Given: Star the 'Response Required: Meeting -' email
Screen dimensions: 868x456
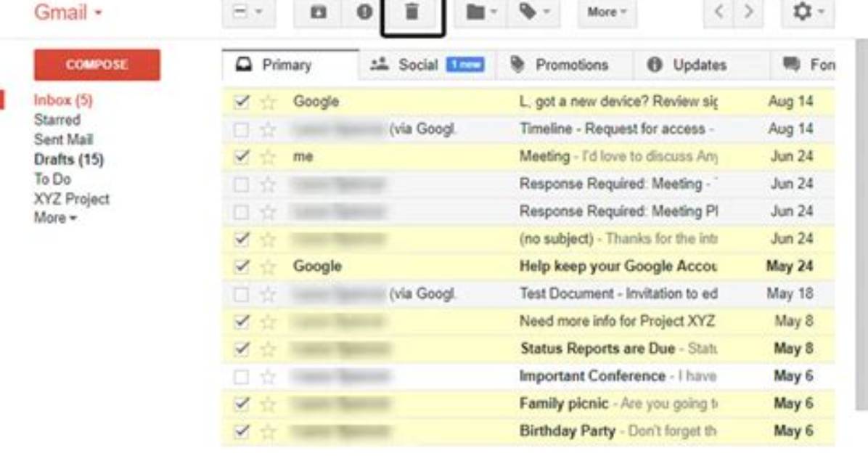Looking at the screenshot, I should click(x=269, y=184).
